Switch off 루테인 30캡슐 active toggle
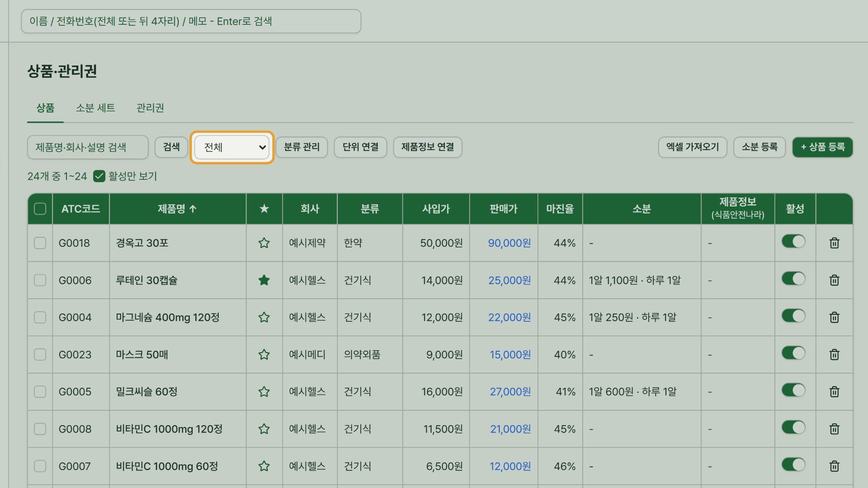Viewport: 868px width, 488px height. (x=794, y=278)
